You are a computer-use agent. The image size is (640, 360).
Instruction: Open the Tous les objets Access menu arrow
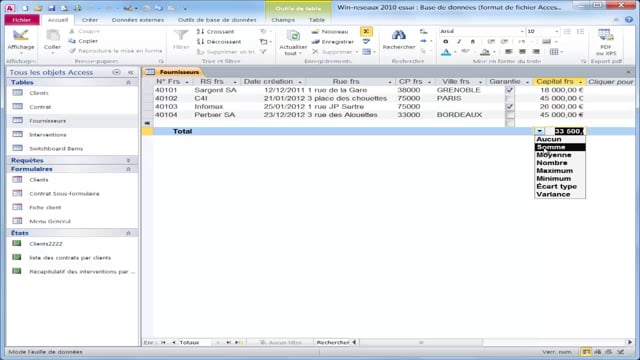116,72
